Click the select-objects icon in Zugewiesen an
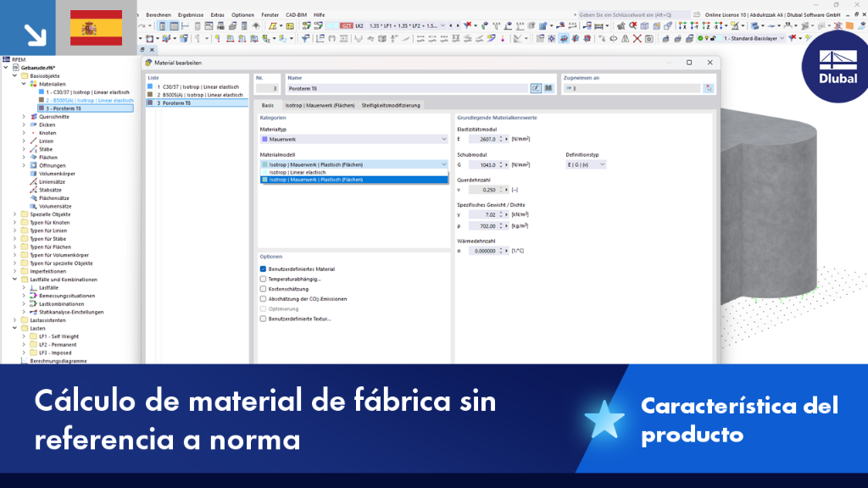The image size is (868, 488). point(709,88)
